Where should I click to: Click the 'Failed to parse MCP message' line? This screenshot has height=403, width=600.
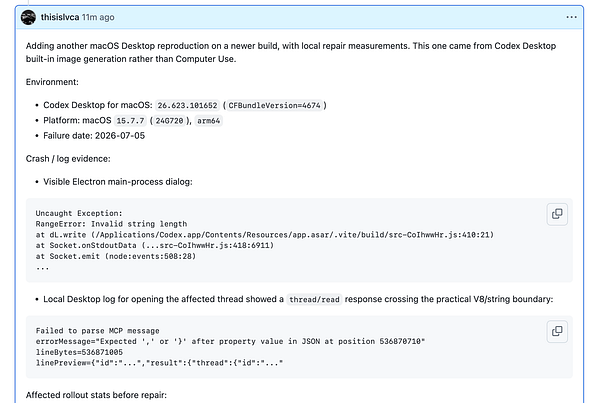tap(98, 331)
